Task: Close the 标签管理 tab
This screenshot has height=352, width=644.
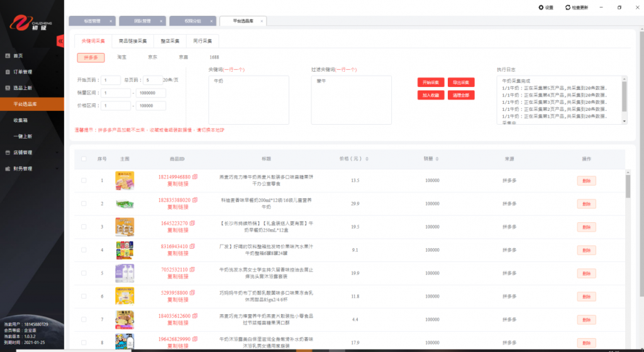Action: tap(111, 21)
